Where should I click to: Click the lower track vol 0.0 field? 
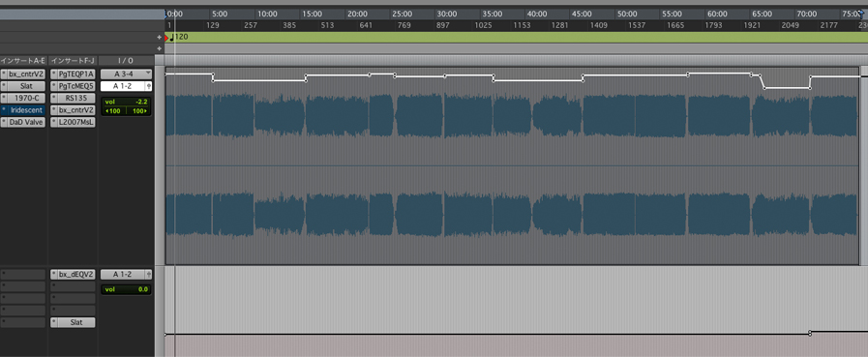click(x=126, y=289)
